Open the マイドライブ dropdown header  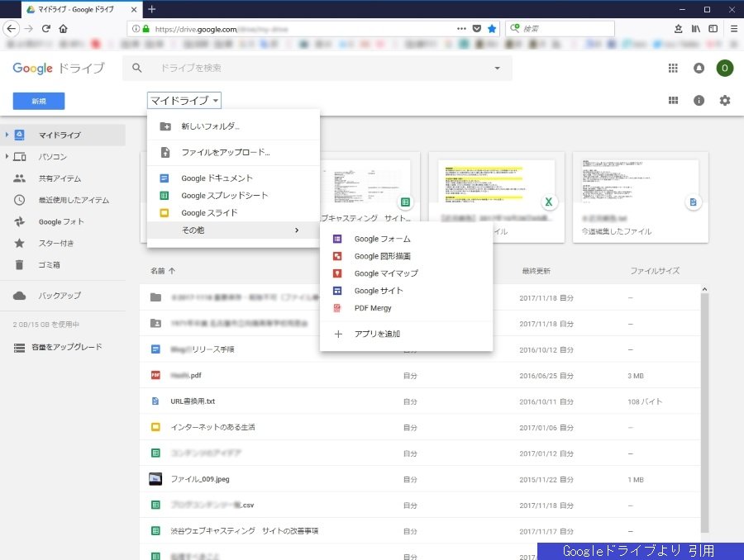[184, 101]
